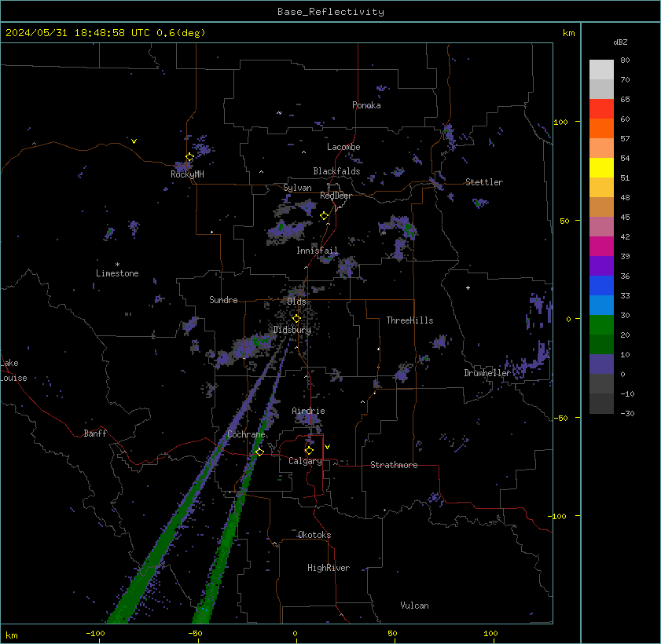Click the km unit label beside the timestamp bar
Image resolution: width=661 pixels, height=644 pixels.
point(569,33)
